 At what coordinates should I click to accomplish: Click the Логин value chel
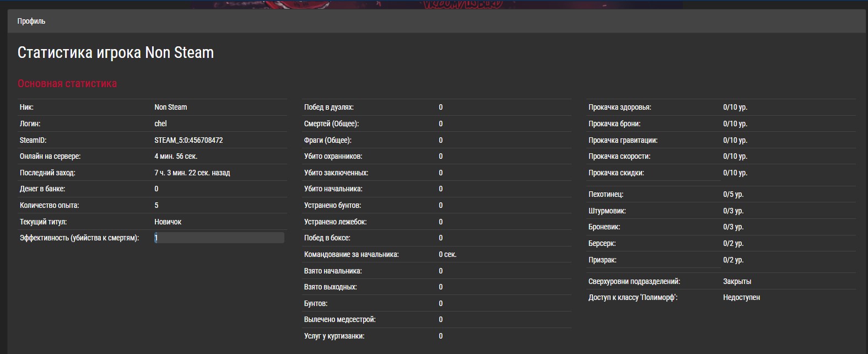coord(160,124)
